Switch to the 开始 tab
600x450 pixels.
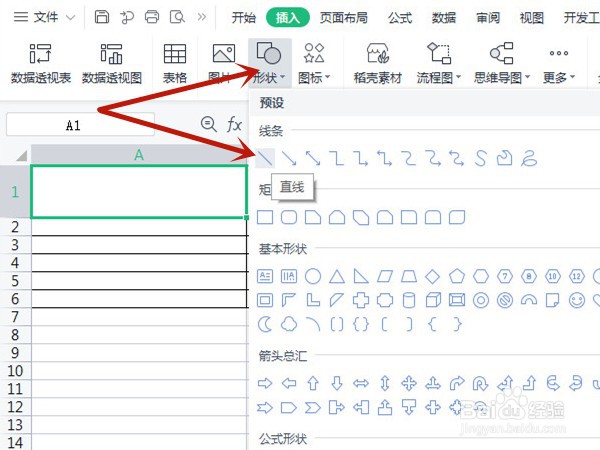point(243,18)
